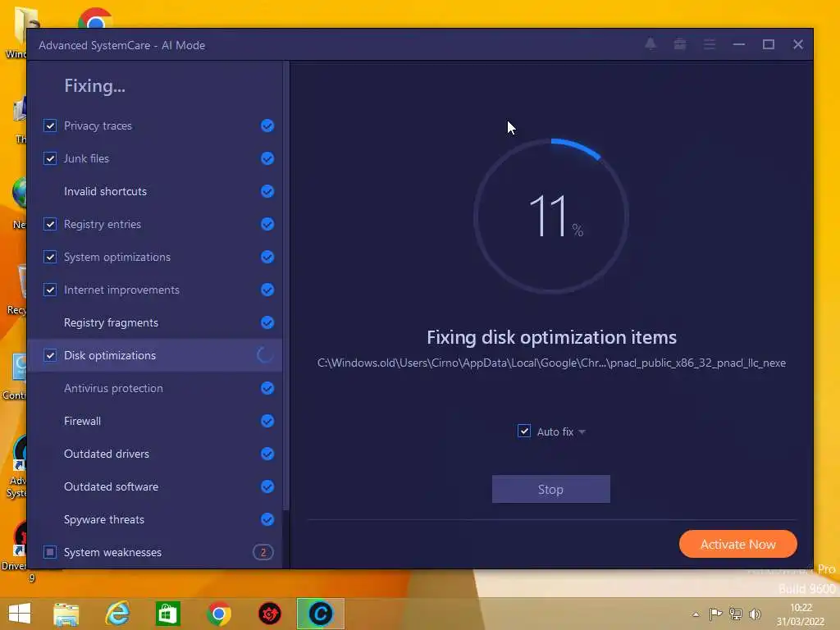Click the Advanced SystemCare taskbar icon

coord(321,614)
